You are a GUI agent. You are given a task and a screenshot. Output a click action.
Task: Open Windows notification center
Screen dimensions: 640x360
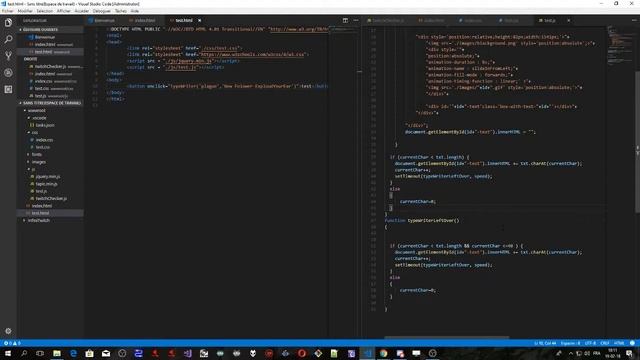pos(630,353)
